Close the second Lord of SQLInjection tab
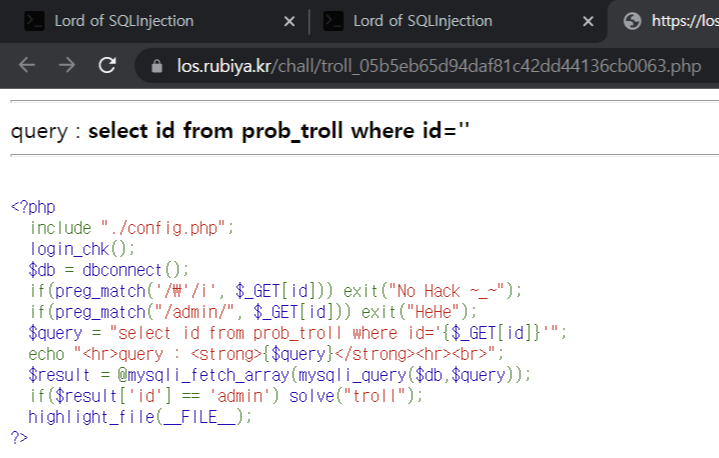 [588, 21]
